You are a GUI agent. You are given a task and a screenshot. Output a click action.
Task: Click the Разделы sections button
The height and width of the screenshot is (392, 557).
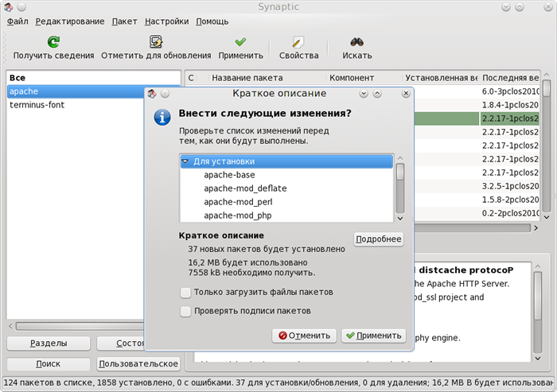coord(49,343)
